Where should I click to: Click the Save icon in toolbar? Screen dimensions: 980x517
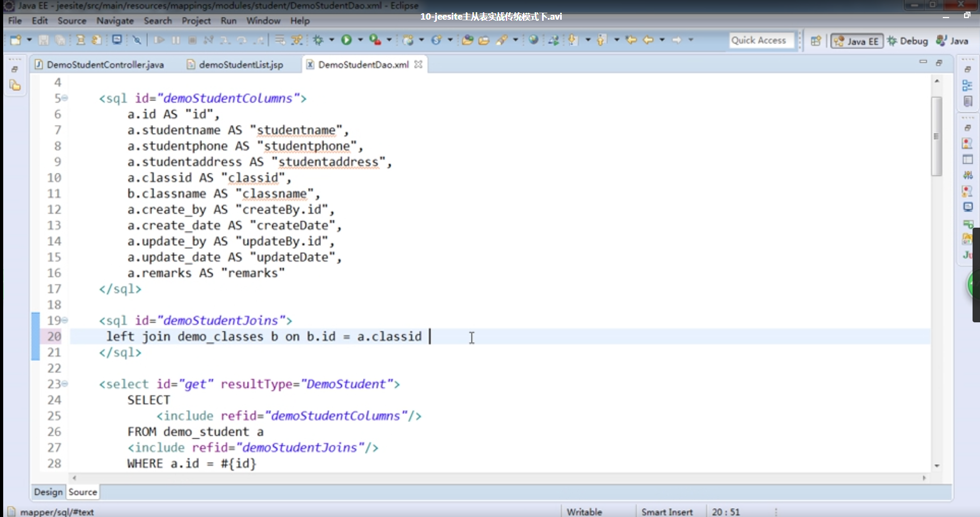pos(44,40)
